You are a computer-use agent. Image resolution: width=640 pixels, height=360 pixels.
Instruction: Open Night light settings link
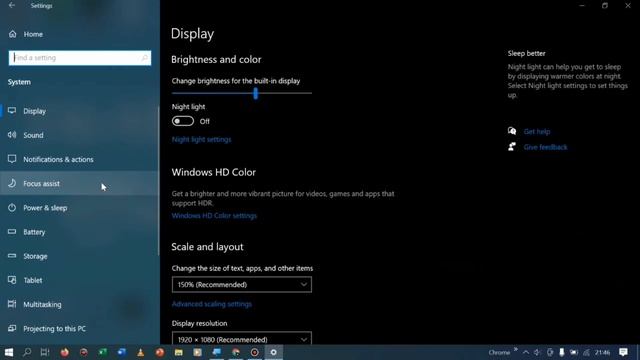click(201, 139)
